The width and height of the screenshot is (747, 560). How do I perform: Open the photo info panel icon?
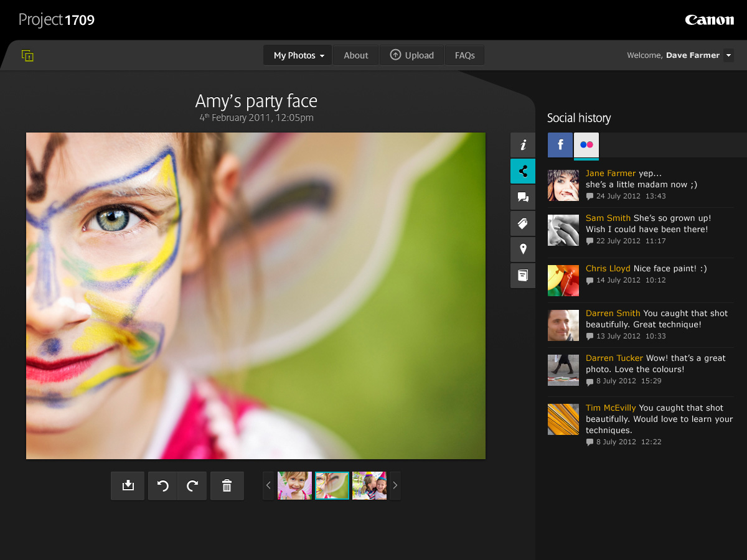click(523, 145)
